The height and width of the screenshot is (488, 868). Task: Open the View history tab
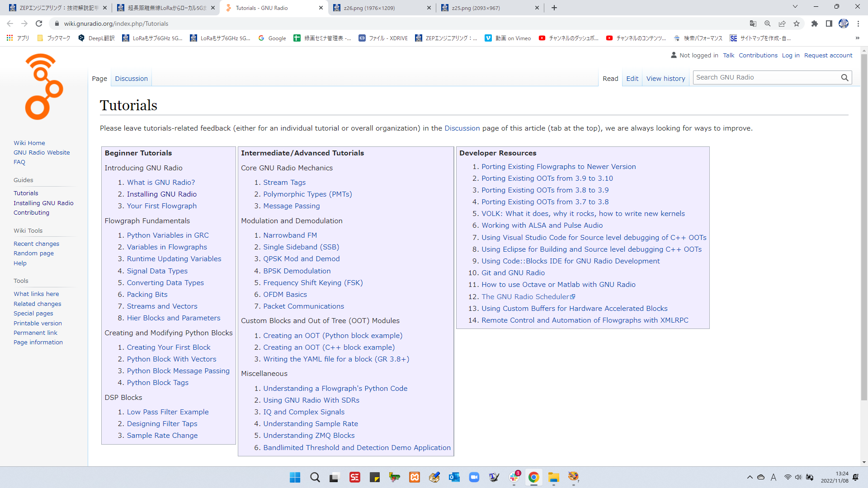tap(665, 79)
